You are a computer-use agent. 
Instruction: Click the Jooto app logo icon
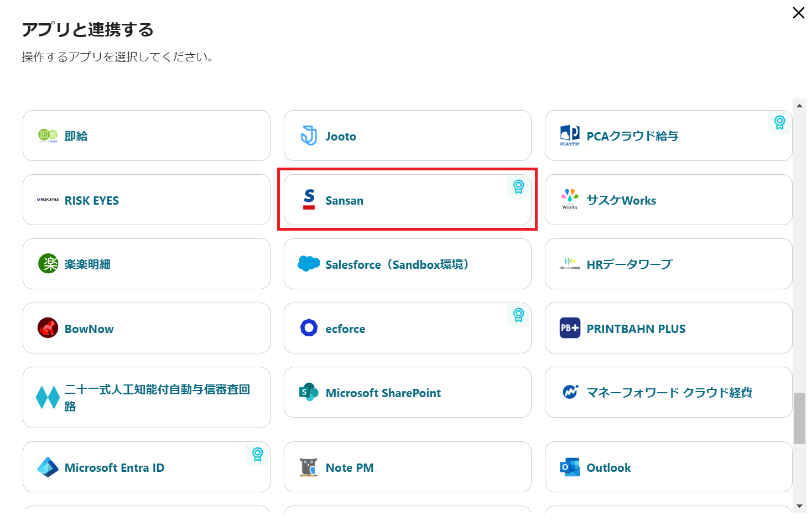click(x=309, y=136)
